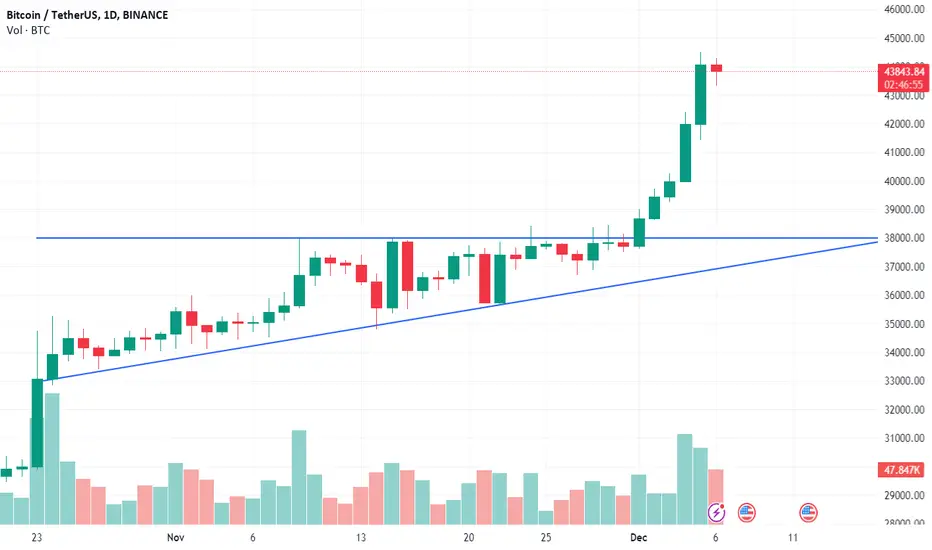Screen dimensions: 932x550
Task: Open the purple lightning bolt news icon
Action: click(716, 512)
